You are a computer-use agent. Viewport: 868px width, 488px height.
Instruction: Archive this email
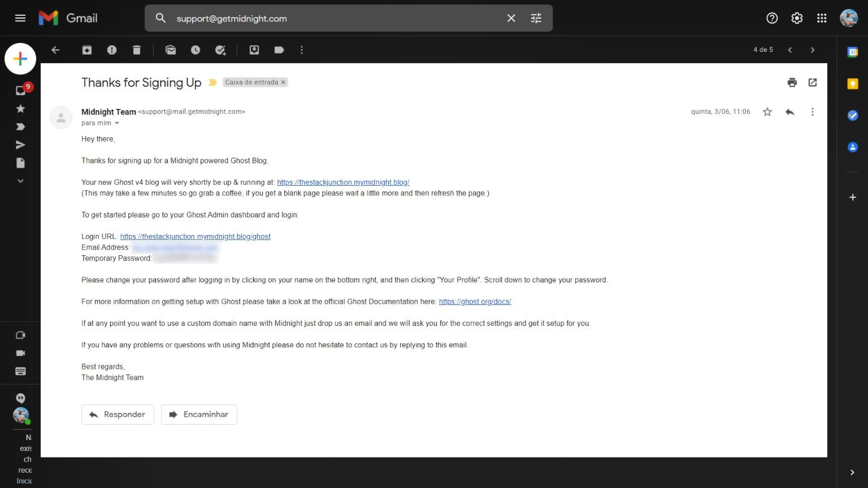87,50
